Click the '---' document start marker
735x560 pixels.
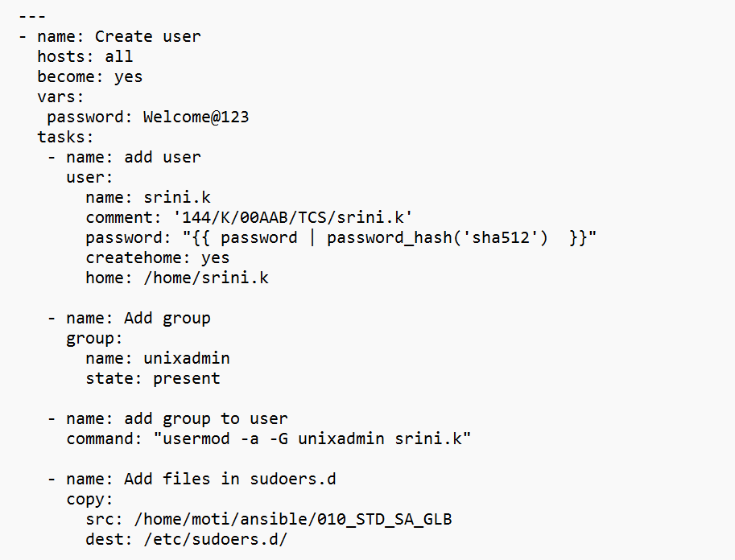(x=32, y=16)
